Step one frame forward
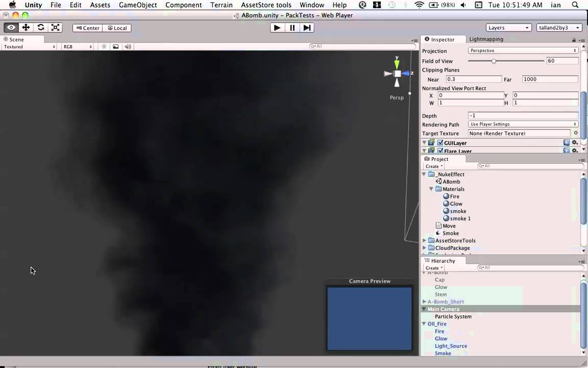This screenshot has width=588, height=368. (x=307, y=28)
